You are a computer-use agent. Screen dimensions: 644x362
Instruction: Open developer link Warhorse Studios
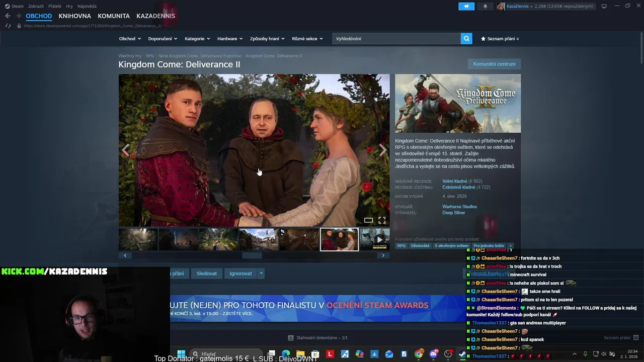coord(459,207)
